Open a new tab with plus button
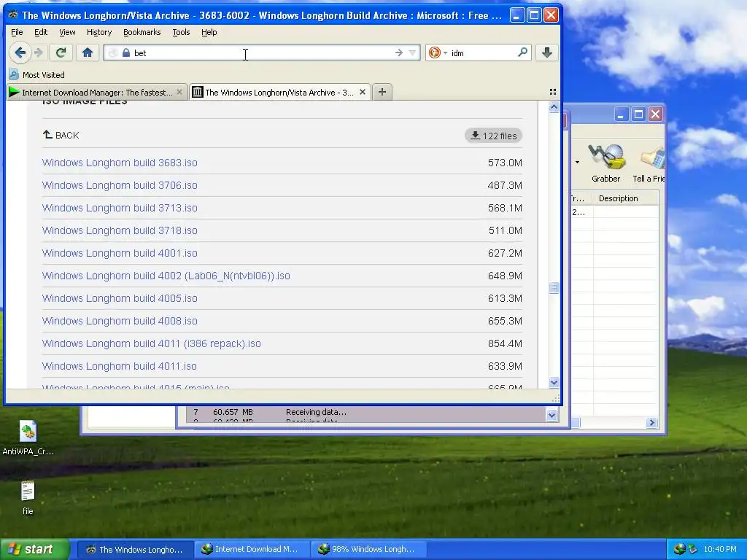This screenshot has width=747, height=560. pos(382,92)
